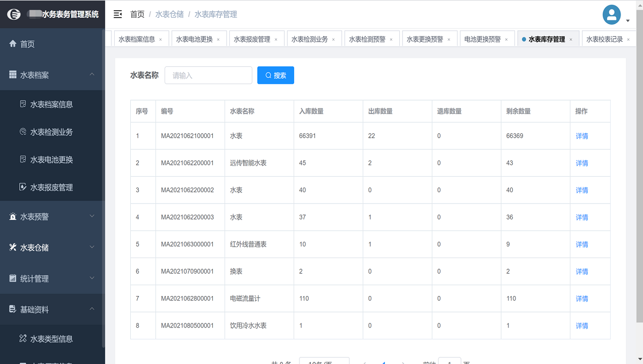Image resolution: width=643 pixels, height=364 pixels.
Task: Open 水表报废管理 in the sidebar
Action: tap(51, 187)
